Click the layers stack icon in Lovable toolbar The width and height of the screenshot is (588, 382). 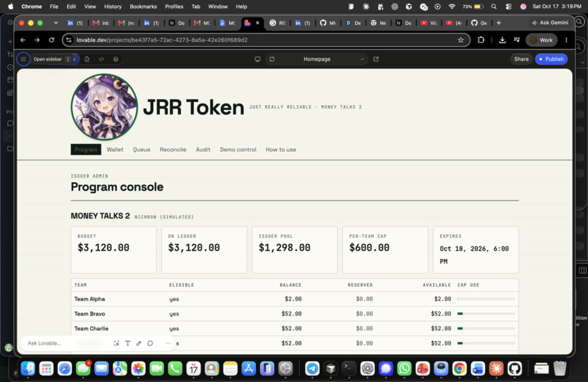tap(116, 59)
